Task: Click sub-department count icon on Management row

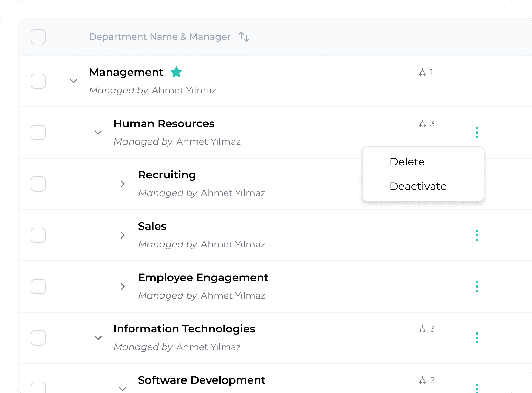Action: tap(422, 73)
